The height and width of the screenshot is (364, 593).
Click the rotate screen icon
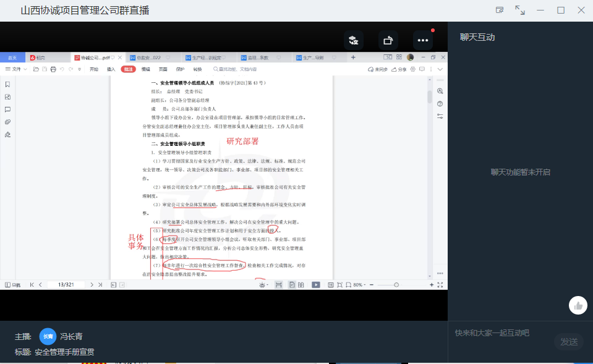388,40
